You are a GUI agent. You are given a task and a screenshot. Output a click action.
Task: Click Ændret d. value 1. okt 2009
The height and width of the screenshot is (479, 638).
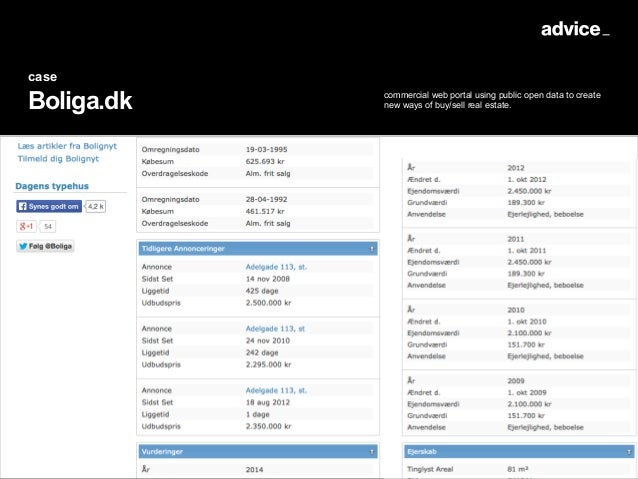point(527,393)
